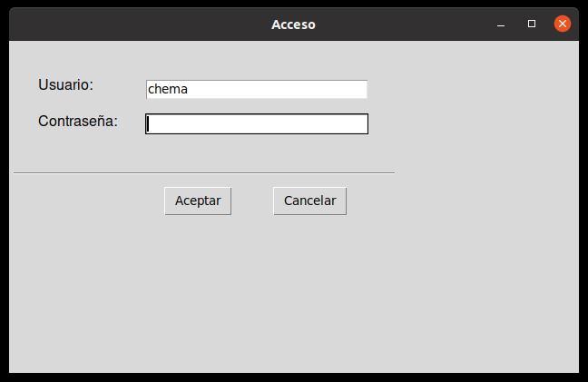Click the horizontal separator above the buttons

(204, 173)
